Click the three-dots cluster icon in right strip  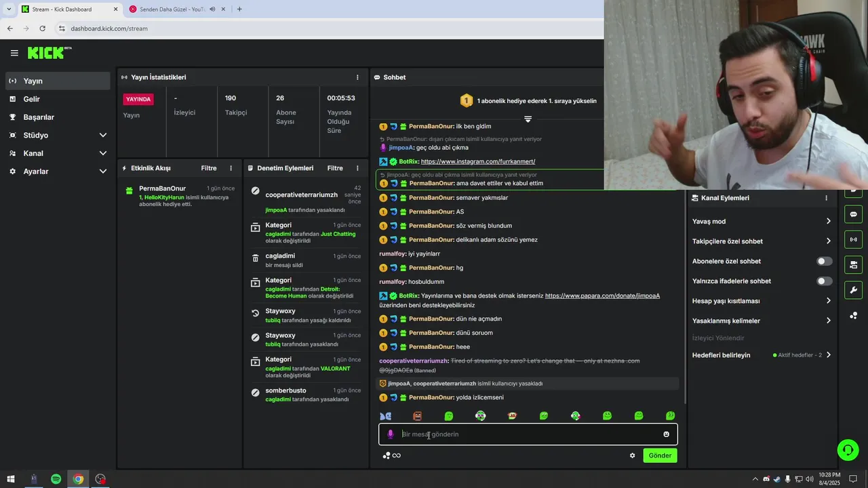853,316
